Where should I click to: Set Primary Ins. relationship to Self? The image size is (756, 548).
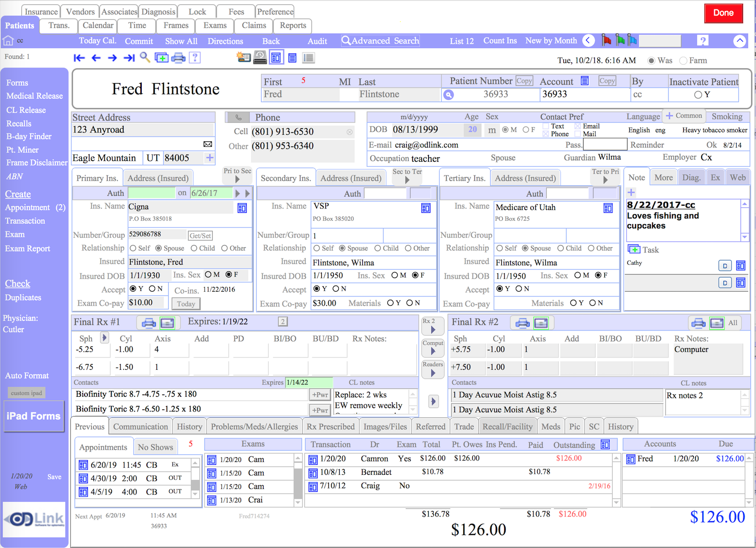click(x=133, y=248)
